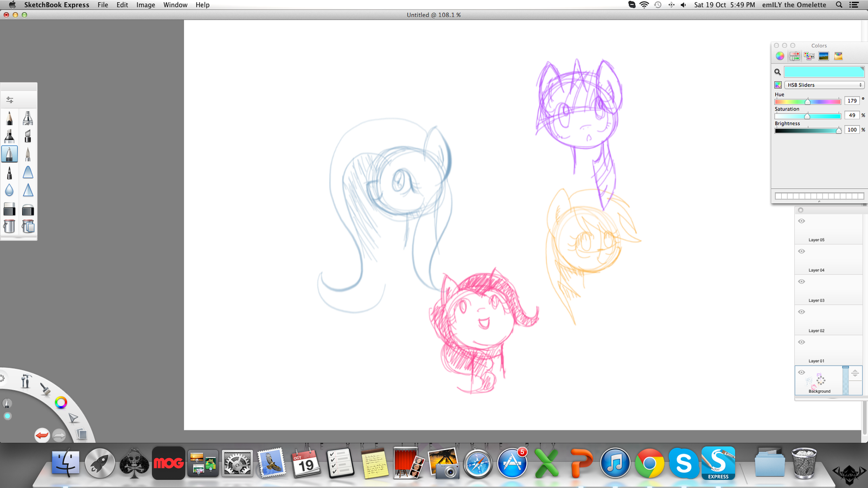Select the water drop Blur brush

9,190
